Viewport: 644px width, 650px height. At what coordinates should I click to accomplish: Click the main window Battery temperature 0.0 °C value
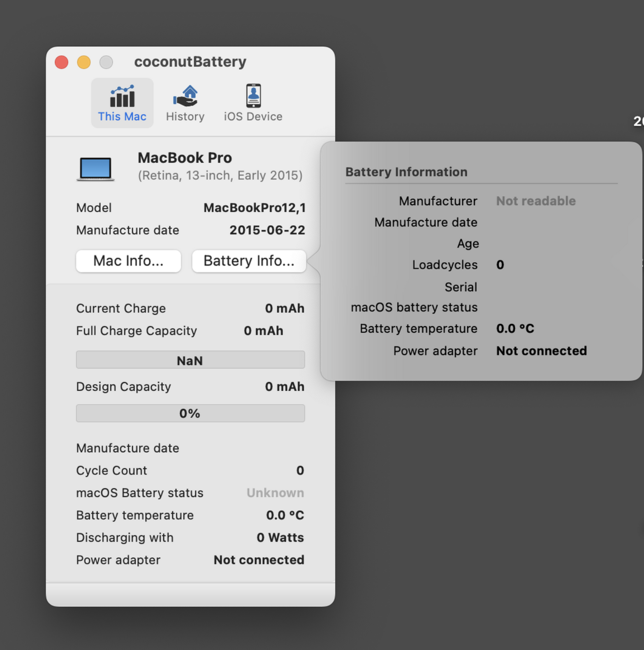pyautogui.click(x=285, y=515)
